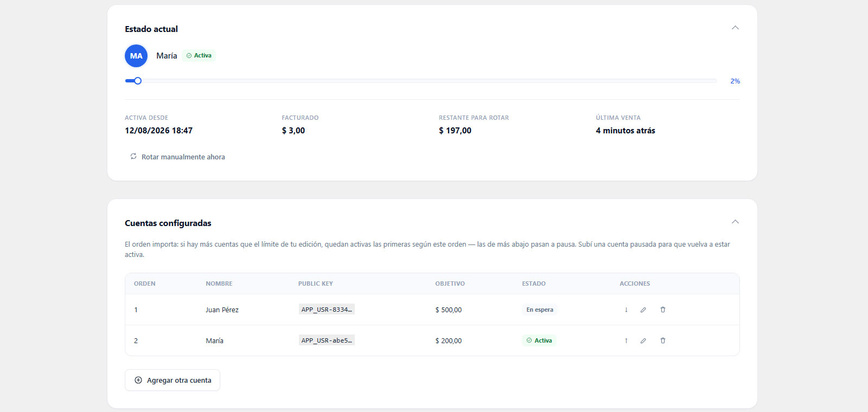Click the $ 200,00 objective value
Viewport: 868px width, 412px height.
click(x=449, y=341)
